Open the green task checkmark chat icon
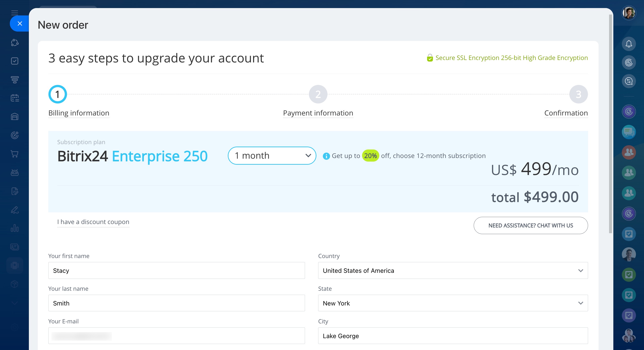Screen dimensions: 644x350 (x=629, y=275)
